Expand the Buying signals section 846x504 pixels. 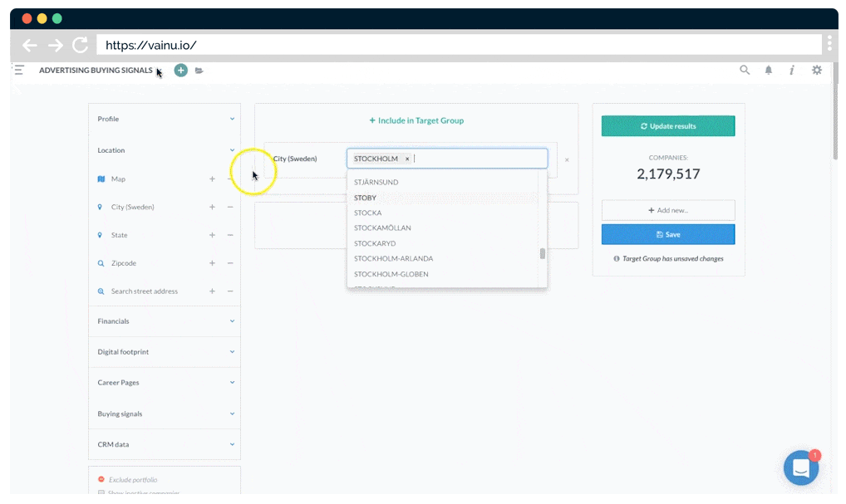coord(164,413)
